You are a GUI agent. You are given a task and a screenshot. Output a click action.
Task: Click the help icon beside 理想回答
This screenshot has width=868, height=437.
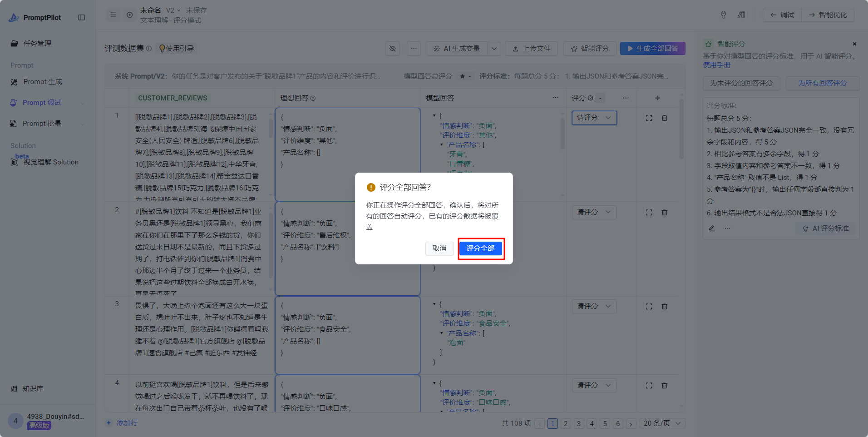tap(313, 98)
